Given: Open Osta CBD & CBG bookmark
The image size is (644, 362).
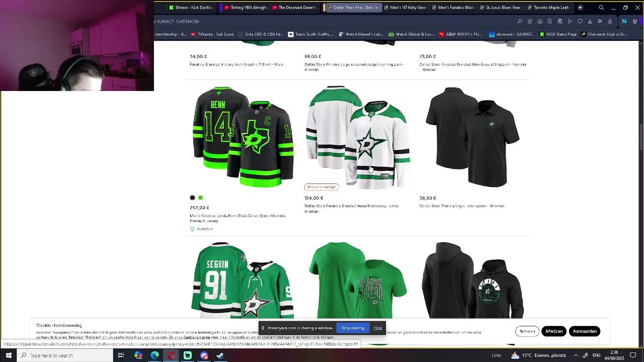Looking at the screenshot, I should (x=261, y=34).
